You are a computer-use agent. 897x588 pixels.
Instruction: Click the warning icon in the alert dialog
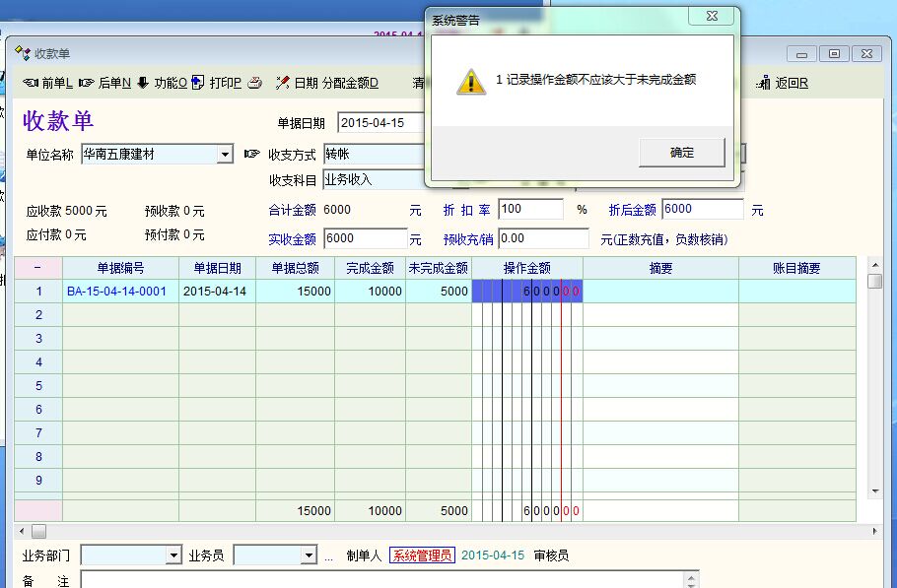tap(471, 82)
